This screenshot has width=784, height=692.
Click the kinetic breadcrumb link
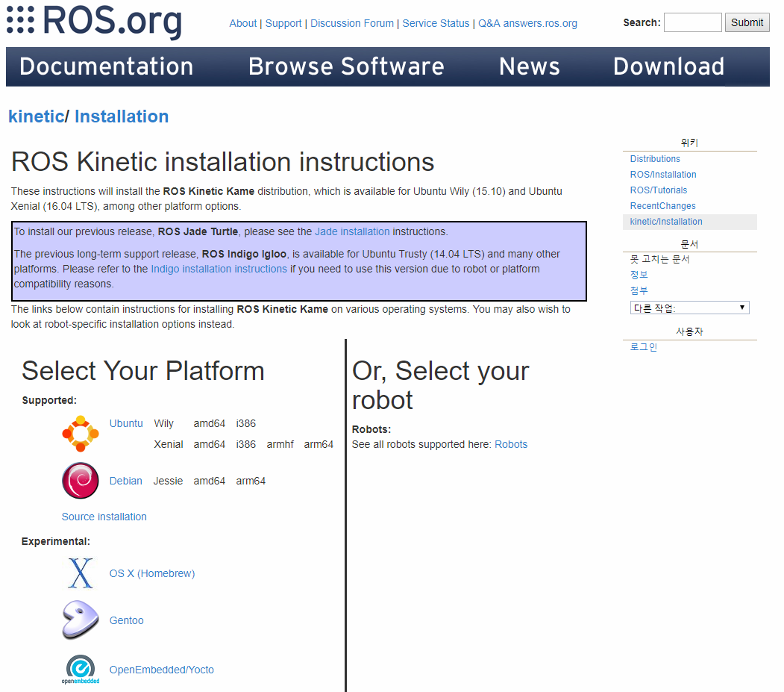[x=37, y=116]
